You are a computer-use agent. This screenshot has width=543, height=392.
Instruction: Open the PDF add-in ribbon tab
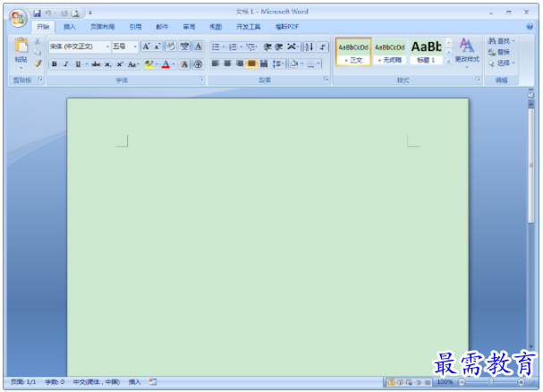point(287,27)
